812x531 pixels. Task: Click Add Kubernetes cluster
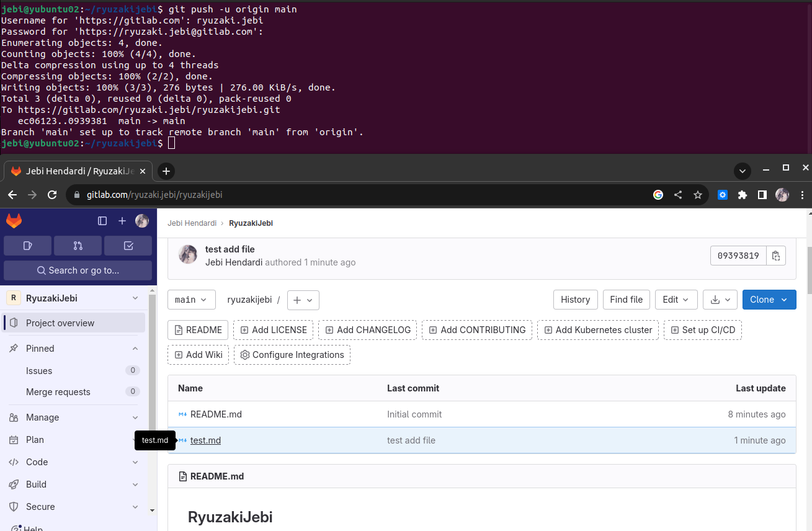[598, 330]
